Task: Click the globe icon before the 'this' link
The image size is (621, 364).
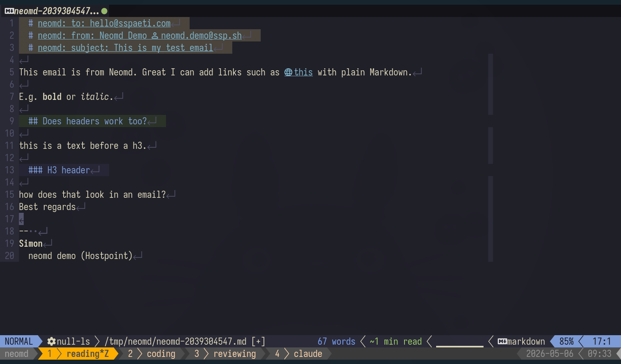Action: [x=288, y=73]
